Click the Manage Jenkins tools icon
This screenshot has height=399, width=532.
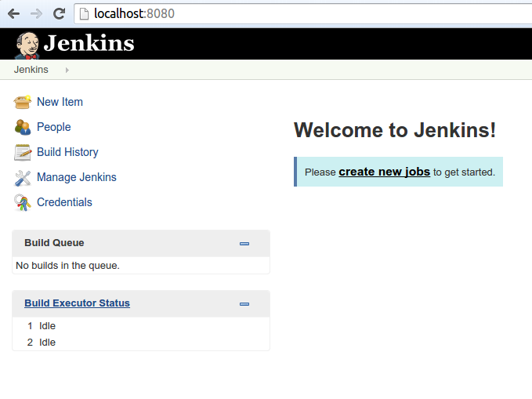[23, 178]
